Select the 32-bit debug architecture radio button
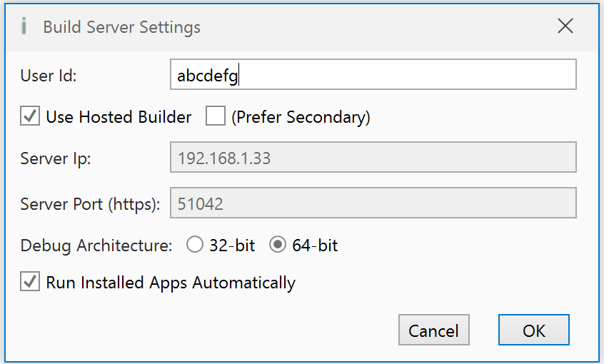The image size is (604, 364). pyautogui.click(x=195, y=246)
